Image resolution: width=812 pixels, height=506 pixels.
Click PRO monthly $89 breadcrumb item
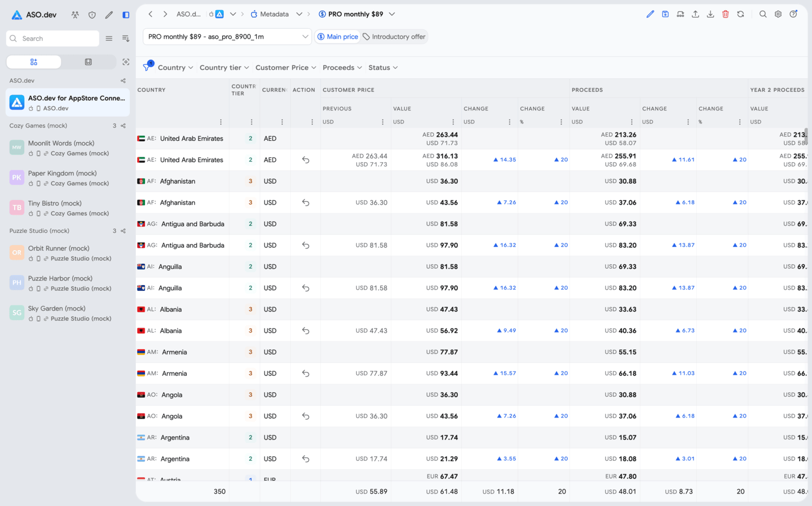tap(351, 14)
